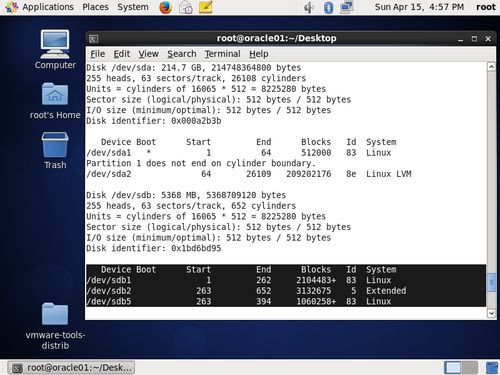Open the Terminal menu in menubar
The image size is (500, 375).
pos(222,54)
